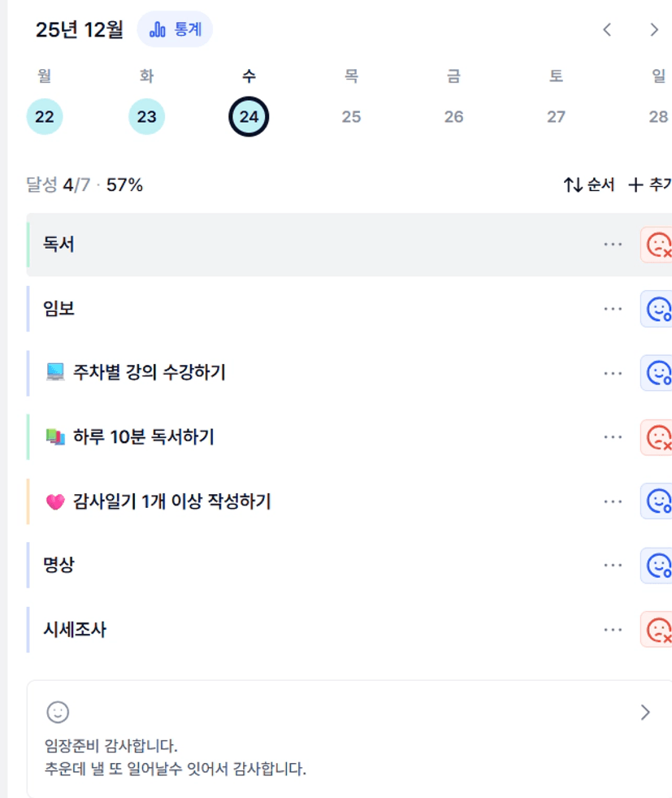The height and width of the screenshot is (798, 672).
Task: Open more options for 독서
Action: pos(613,245)
